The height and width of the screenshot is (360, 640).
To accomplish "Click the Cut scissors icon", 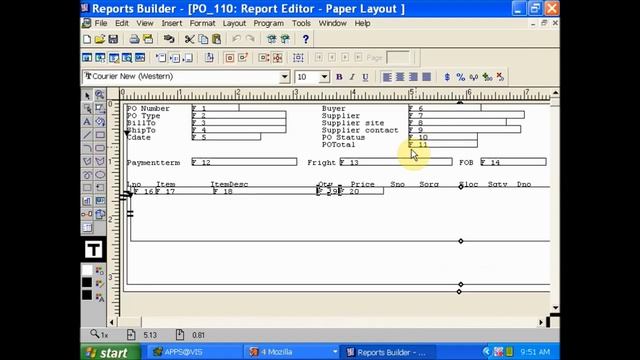I will point(189,39).
